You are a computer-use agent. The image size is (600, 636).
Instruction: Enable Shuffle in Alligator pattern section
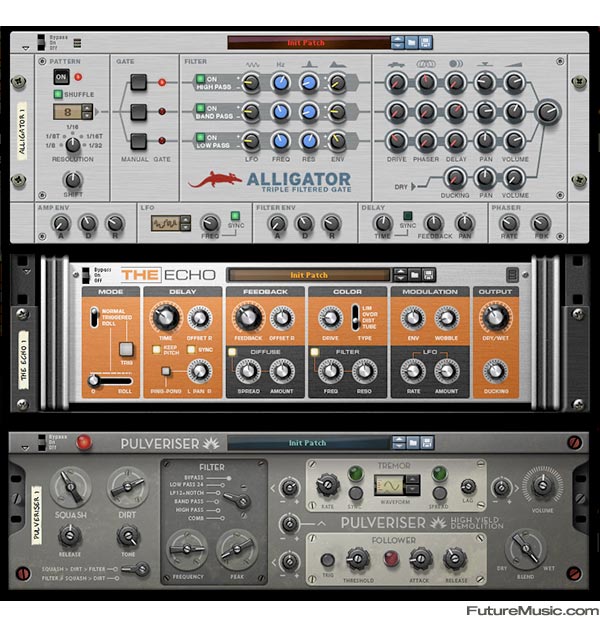point(58,94)
